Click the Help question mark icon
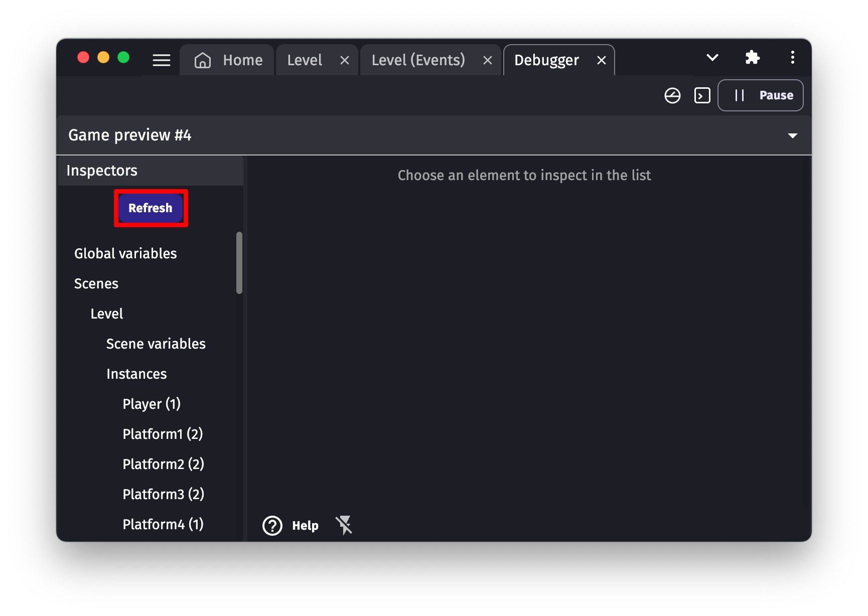 (x=272, y=526)
